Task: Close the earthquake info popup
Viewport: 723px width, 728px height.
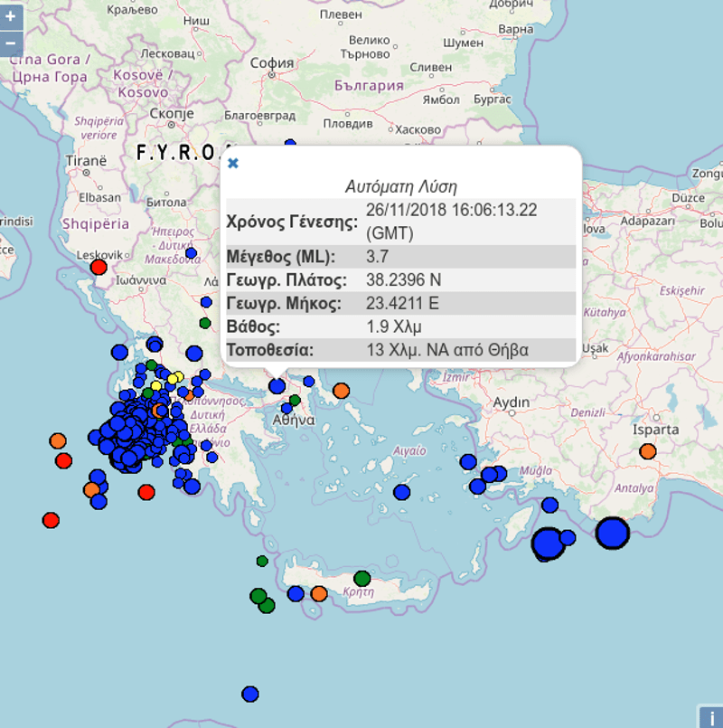Action: click(x=233, y=163)
